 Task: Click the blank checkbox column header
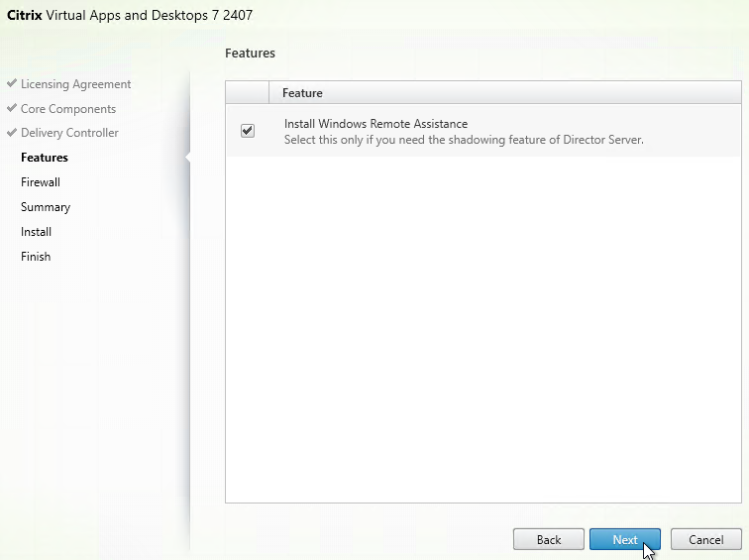248,92
